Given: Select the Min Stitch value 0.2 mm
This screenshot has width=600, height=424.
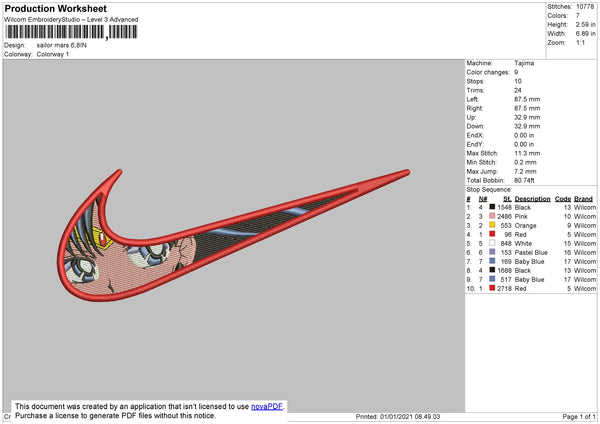Looking at the screenshot, I should coord(525,162).
